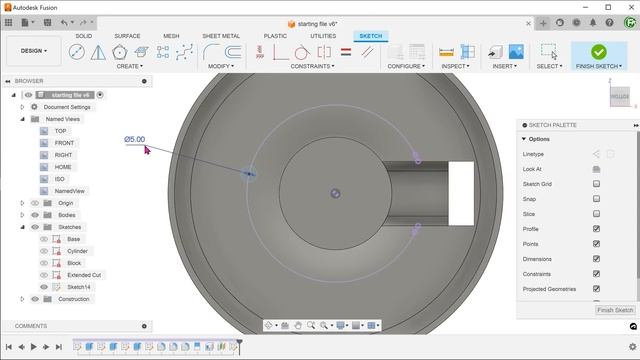640x360 pixels.
Task: Open the Job Status clock icon
Action: (576, 23)
